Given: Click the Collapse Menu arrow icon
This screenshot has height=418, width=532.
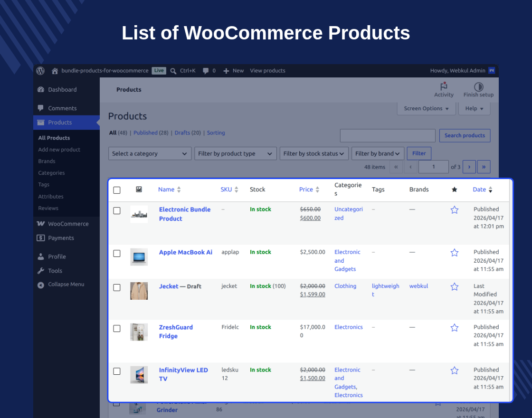Looking at the screenshot, I should pos(41,285).
